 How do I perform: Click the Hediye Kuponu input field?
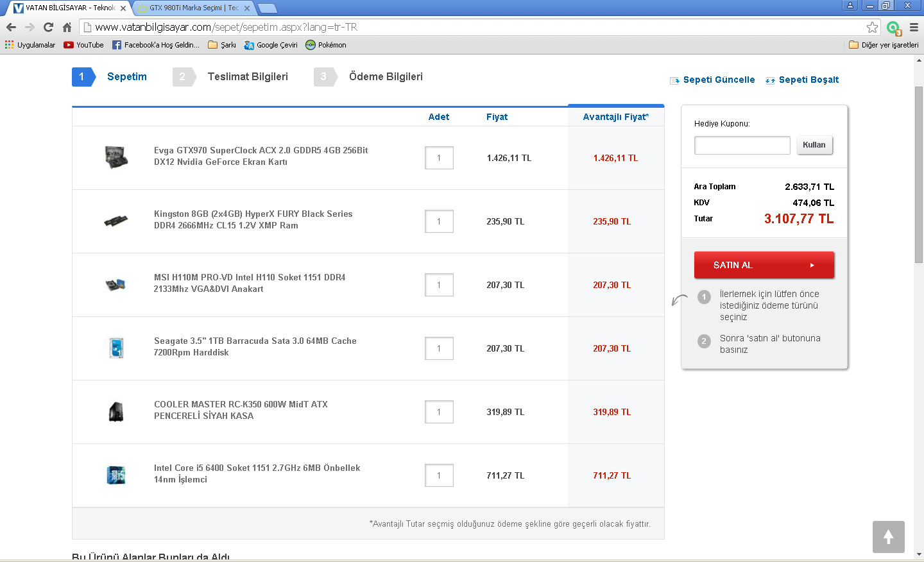pos(742,145)
